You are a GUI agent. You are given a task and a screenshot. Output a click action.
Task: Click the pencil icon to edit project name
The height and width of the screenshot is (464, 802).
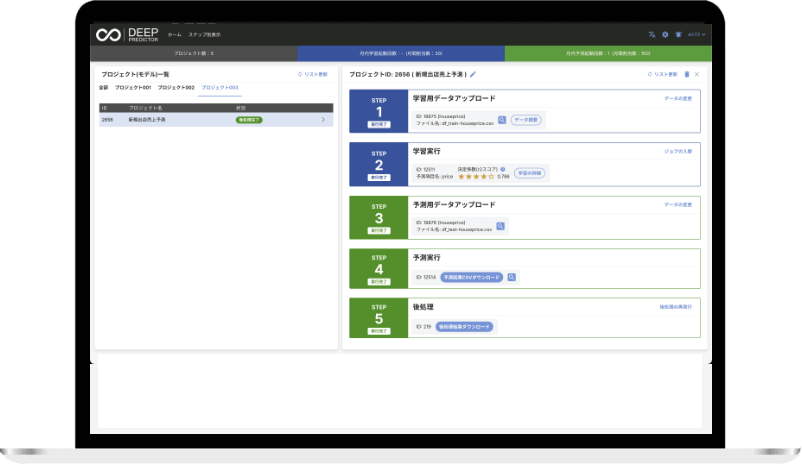click(x=473, y=74)
